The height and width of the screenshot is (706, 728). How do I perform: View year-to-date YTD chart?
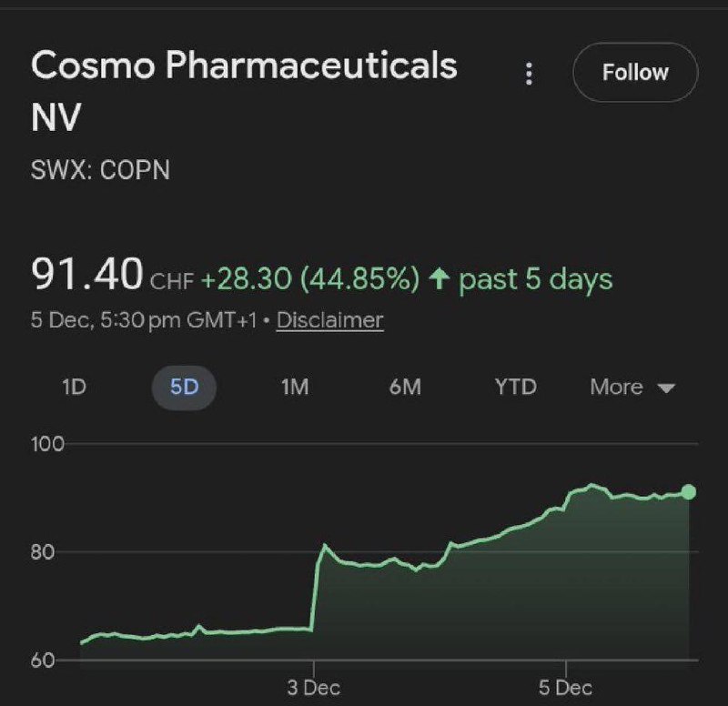(x=516, y=387)
